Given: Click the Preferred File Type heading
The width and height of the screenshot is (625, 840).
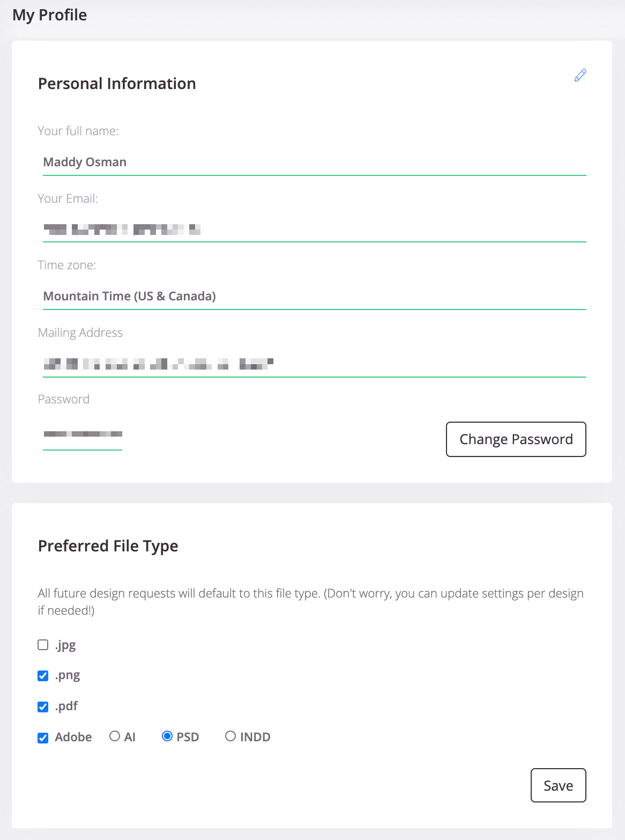Looking at the screenshot, I should pos(108,546).
